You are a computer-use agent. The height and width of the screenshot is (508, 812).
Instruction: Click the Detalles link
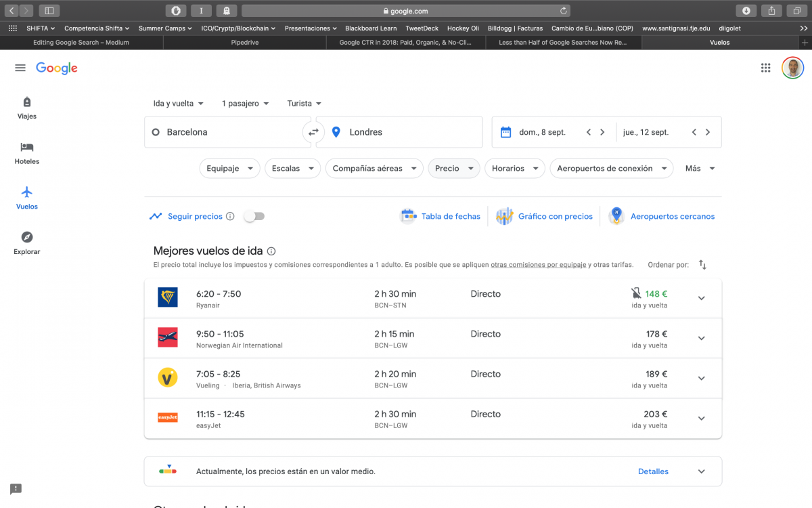click(653, 471)
